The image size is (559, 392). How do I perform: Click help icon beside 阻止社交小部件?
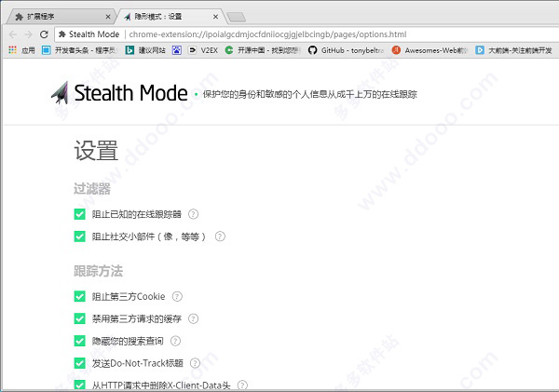click(x=220, y=237)
